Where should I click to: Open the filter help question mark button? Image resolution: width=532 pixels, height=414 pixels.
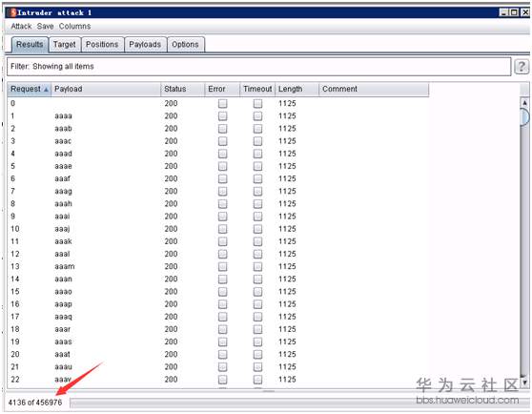pos(522,67)
